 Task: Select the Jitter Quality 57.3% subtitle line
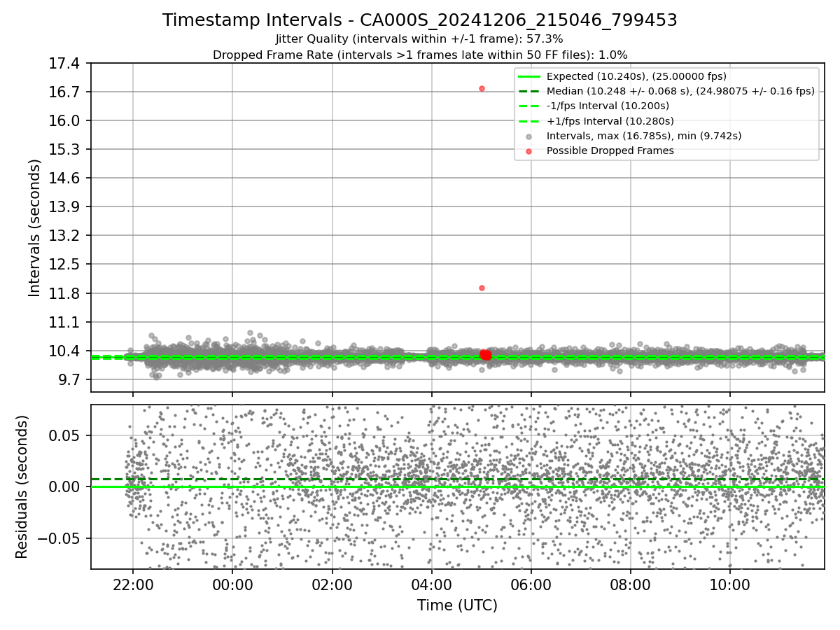pyautogui.click(x=420, y=39)
